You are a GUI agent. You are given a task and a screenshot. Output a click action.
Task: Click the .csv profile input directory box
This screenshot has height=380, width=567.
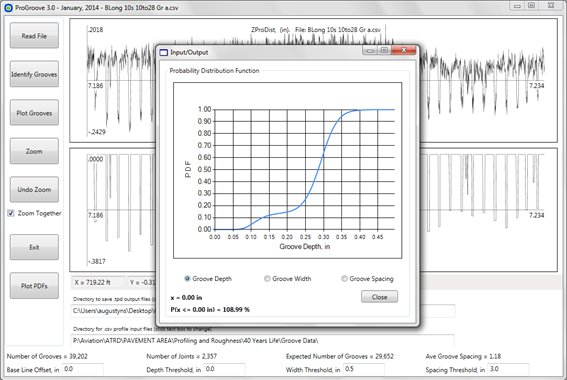[263, 341]
